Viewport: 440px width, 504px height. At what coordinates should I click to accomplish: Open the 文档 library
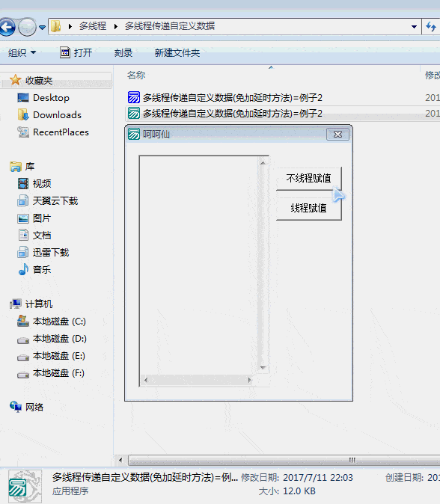(34, 236)
